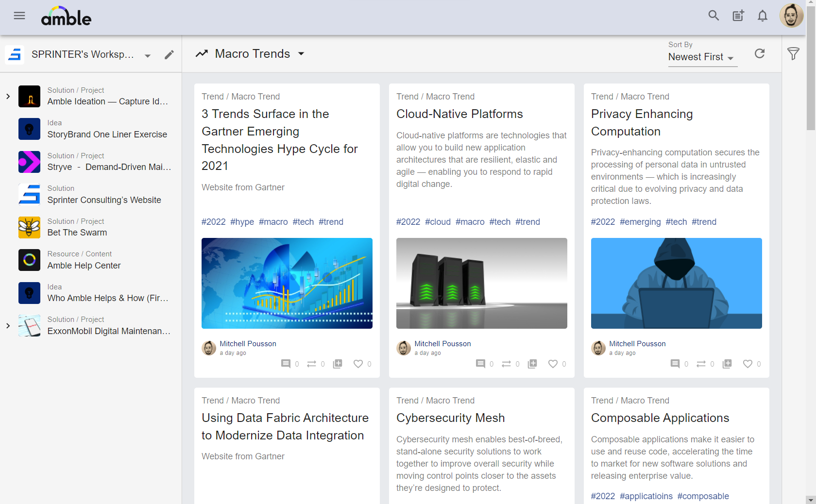Open the filter funnel panel
This screenshot has height=504, width=816.
793,54
